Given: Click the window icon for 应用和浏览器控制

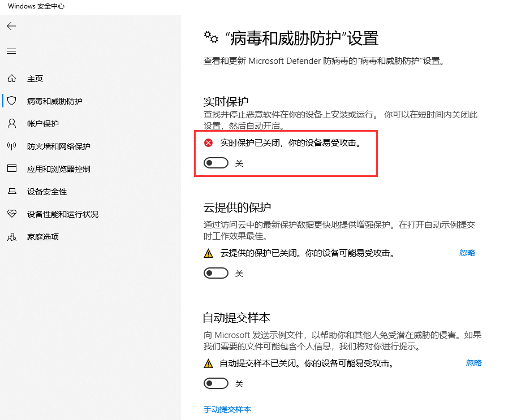Looking at the screenshot, I should (12, 168).
